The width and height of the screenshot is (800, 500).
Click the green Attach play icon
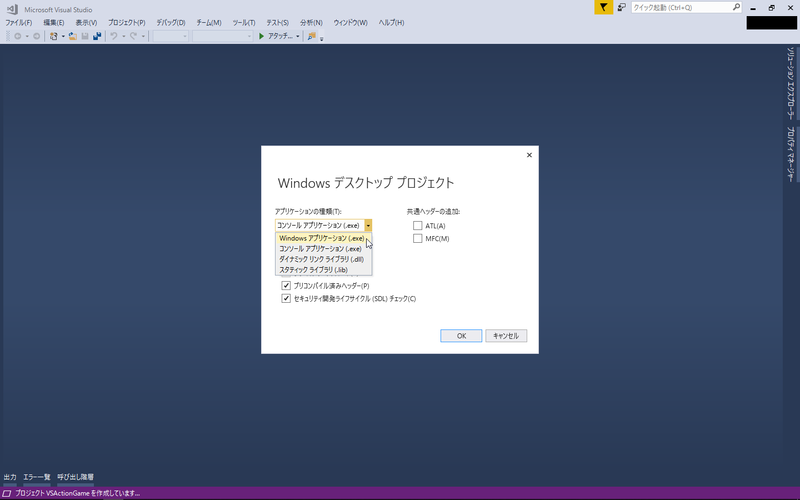click(x=261, y=36)
